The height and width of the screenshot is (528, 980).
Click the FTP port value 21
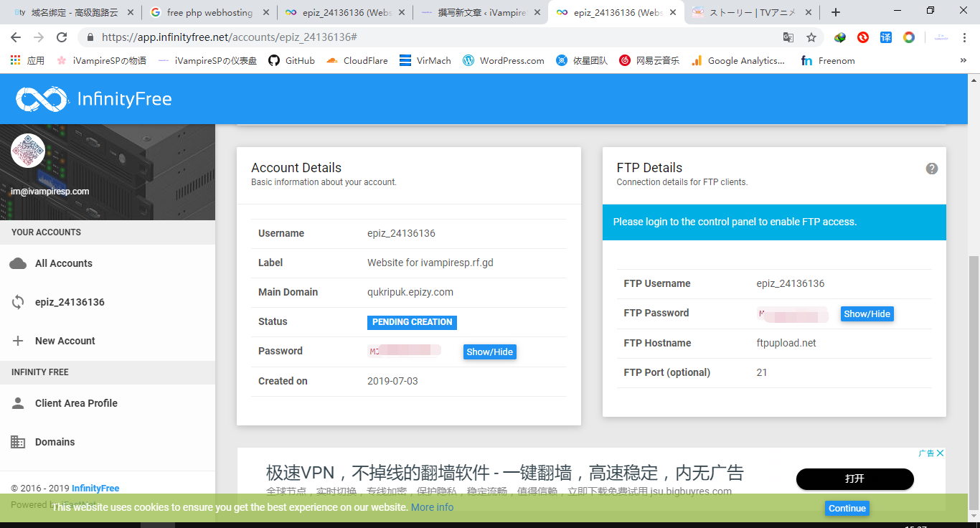tap(762, 372)
